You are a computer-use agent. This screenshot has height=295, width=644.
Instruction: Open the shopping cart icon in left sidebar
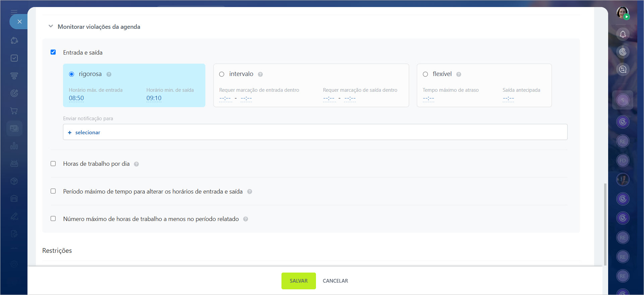14,111
